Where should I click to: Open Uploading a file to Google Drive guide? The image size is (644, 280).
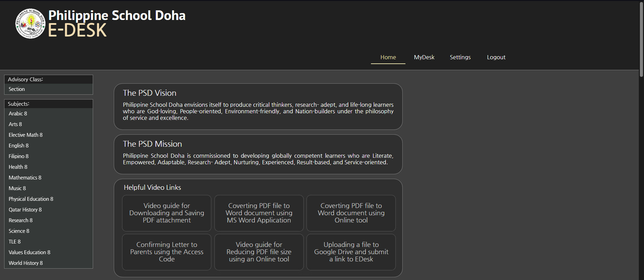351,252
